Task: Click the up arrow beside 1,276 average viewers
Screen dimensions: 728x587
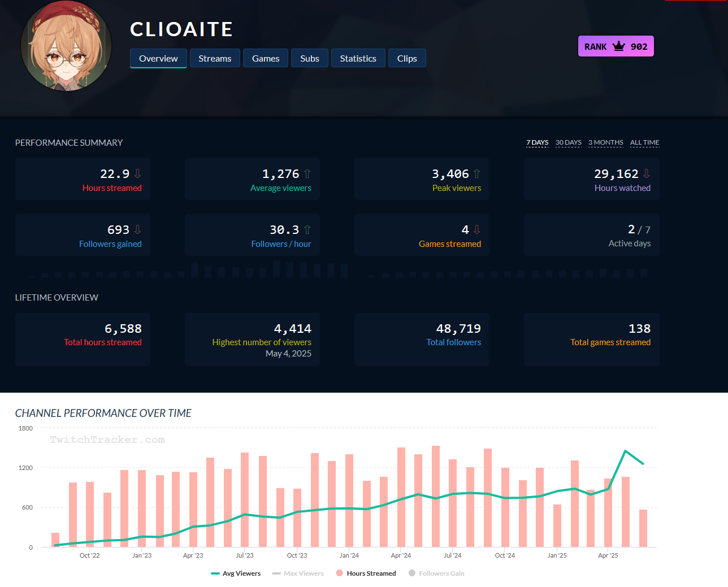Action: point(307,173)
